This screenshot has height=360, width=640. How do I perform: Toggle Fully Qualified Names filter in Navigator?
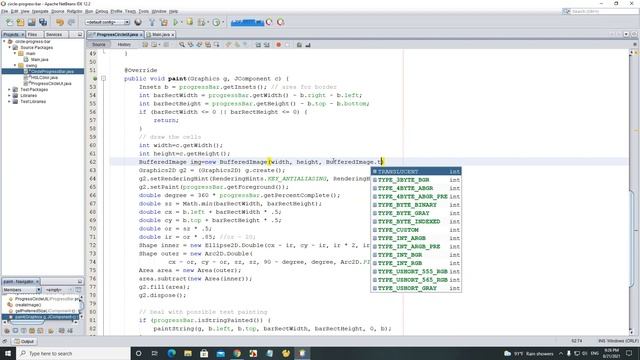[x=51, y=331]
